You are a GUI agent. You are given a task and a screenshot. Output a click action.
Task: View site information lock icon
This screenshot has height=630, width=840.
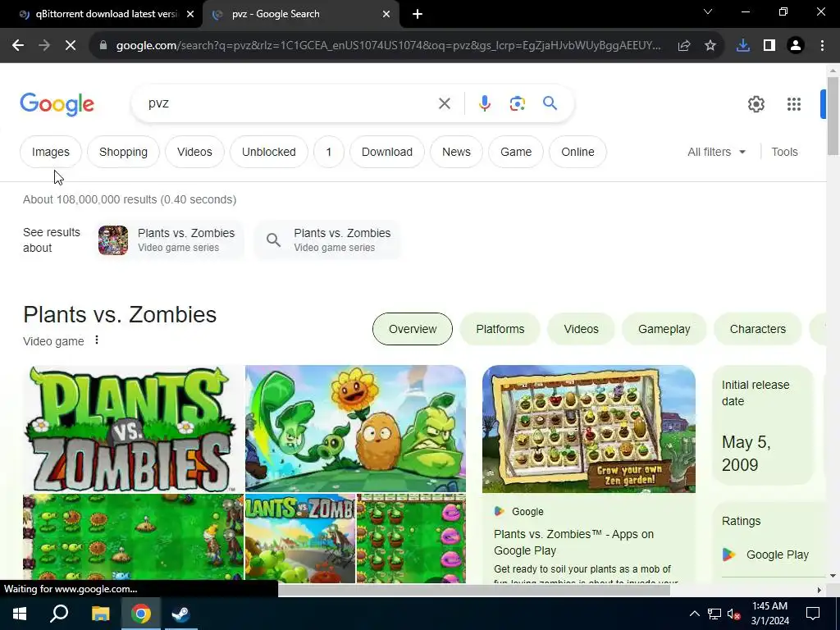pos(103,46)
